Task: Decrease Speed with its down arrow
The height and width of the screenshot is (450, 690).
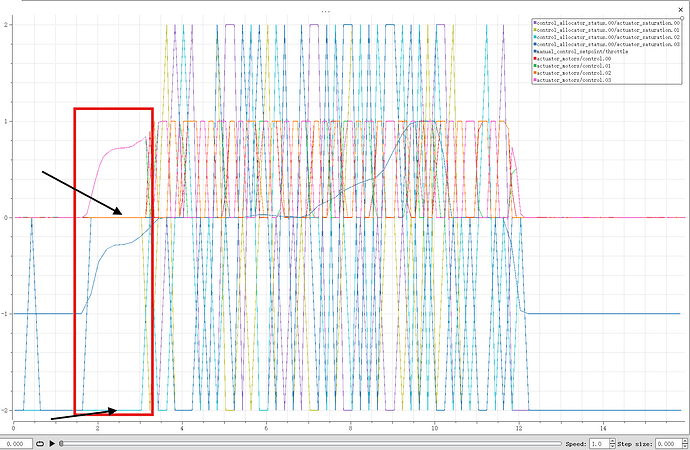Action: click(x=613, y=446)
